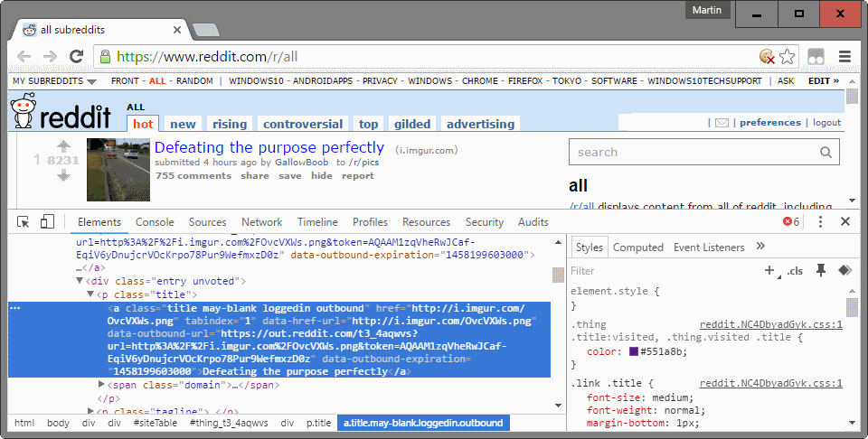868x439 pixels.
Task: Bookmark this page with the star icon
Action: point(788,57)
